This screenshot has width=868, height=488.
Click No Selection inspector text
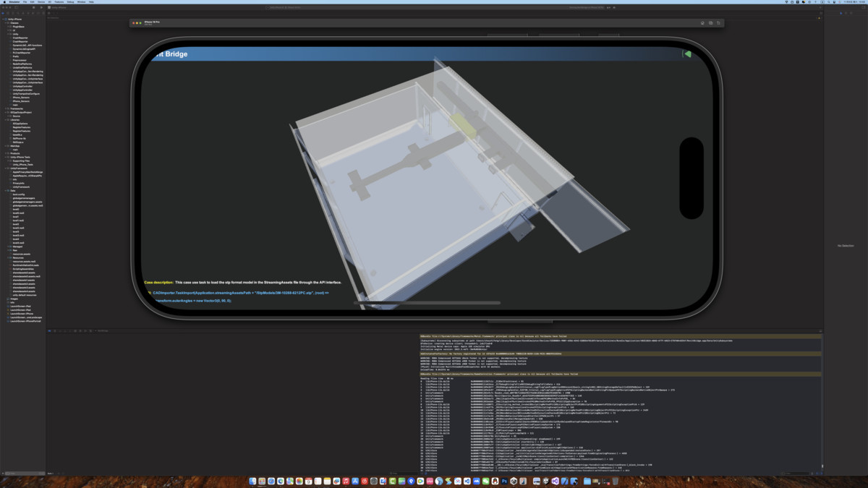point(846,246)
